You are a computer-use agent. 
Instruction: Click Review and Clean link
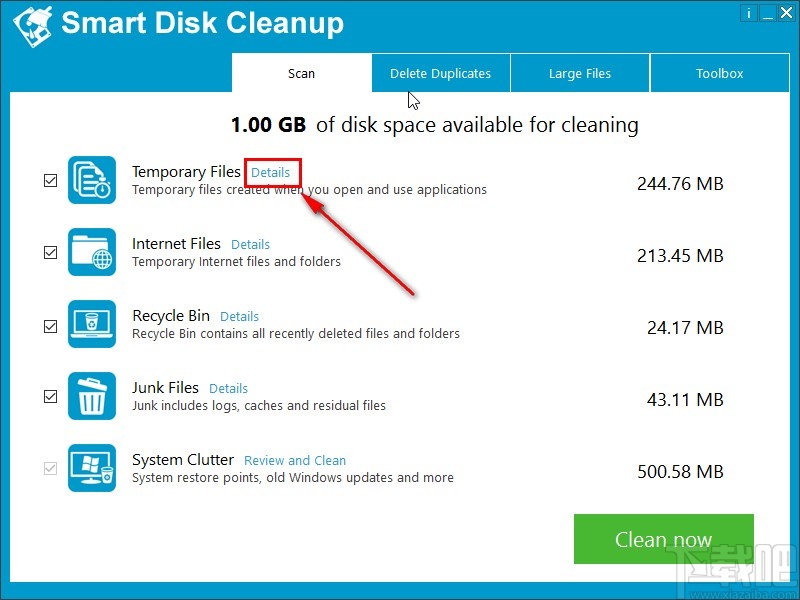(x=295, y=460)
